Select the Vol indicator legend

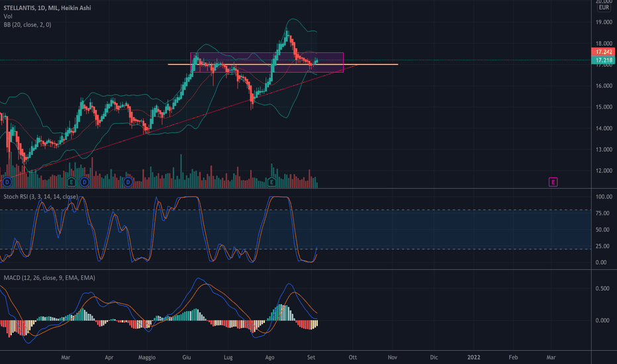(x=8, y=16)
